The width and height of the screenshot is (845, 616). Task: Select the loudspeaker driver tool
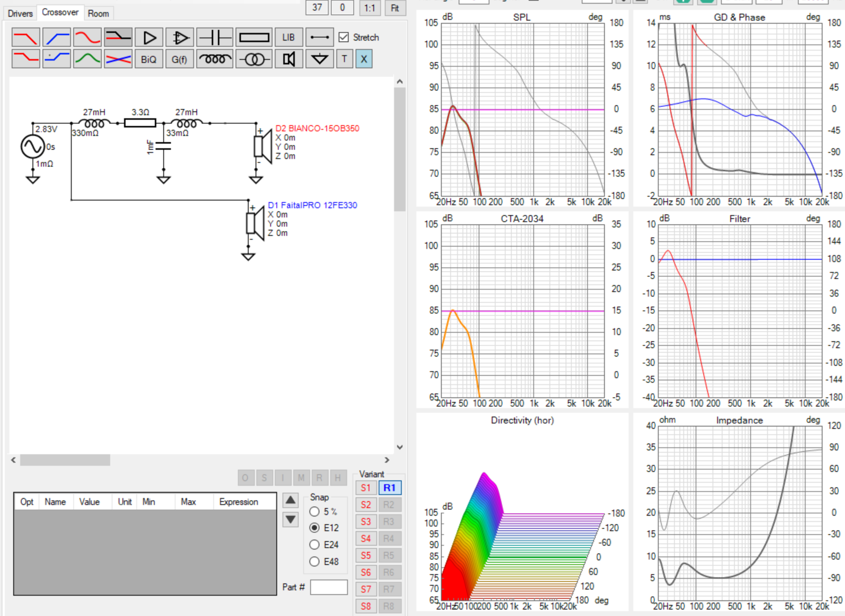pos(288,59)
